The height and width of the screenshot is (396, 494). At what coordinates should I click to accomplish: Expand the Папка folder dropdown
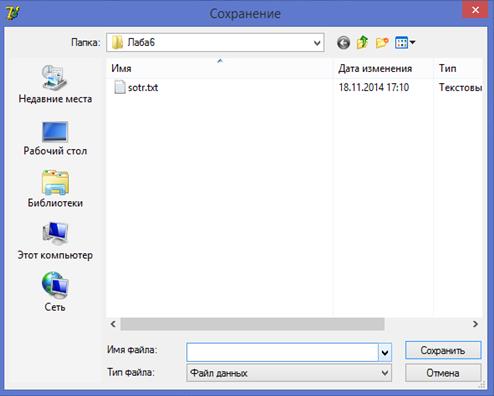click(317, 43)
